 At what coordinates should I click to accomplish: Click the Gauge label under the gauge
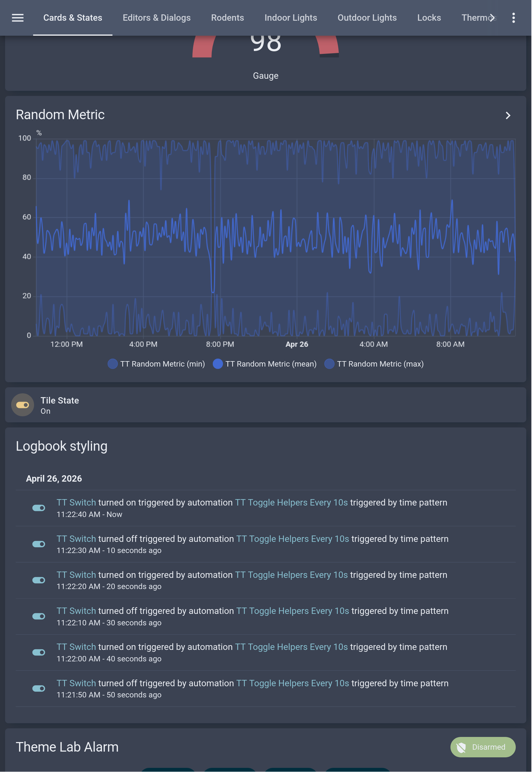point(266,76)
